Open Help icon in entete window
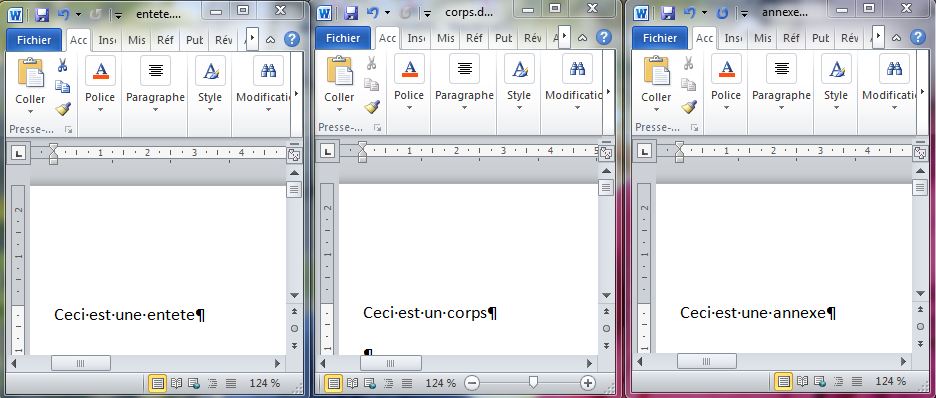 291,39
